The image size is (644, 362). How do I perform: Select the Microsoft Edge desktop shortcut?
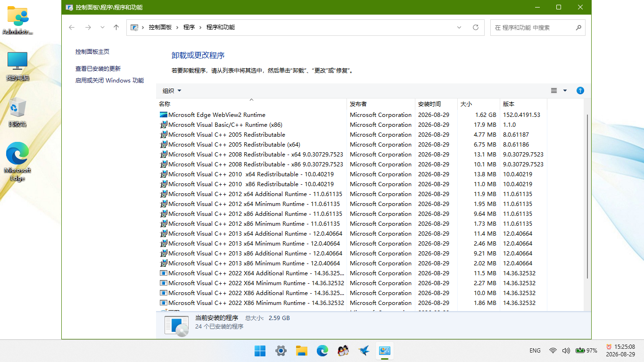(17, 162)
